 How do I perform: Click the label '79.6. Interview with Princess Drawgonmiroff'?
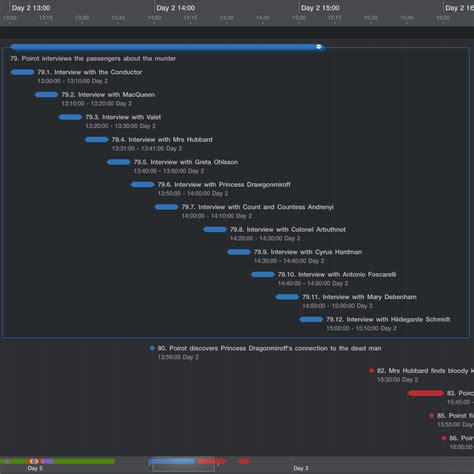pyautogui.click(x=224, y=185)
